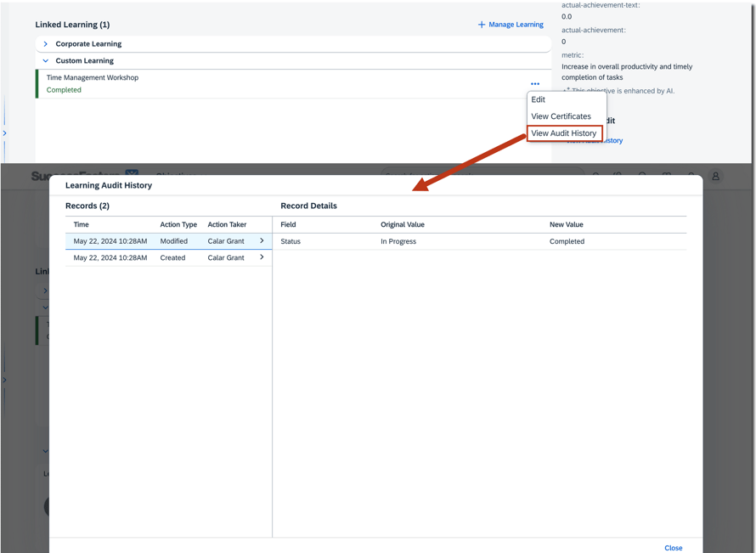
Task: Click the Time column header
Action: 82,225
